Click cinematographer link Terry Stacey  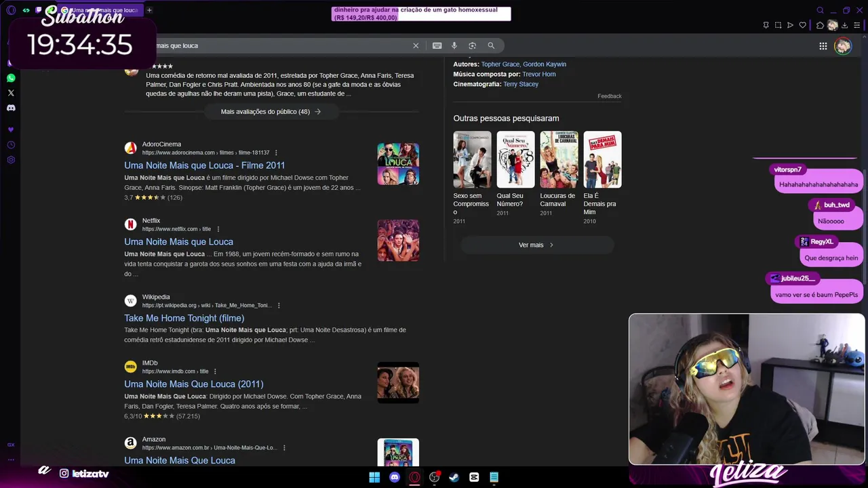[521, 84]
